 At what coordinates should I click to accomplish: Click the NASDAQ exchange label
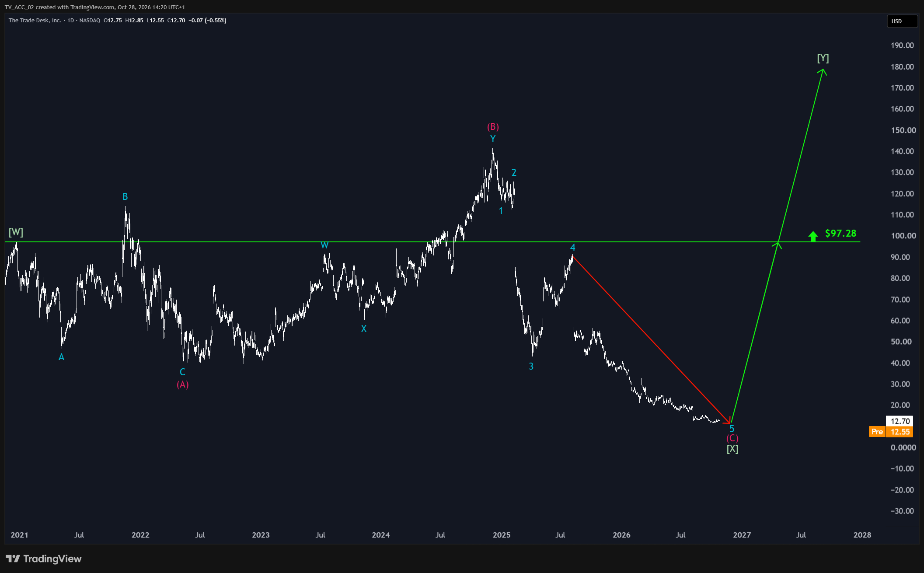click(x=90, y=20)
